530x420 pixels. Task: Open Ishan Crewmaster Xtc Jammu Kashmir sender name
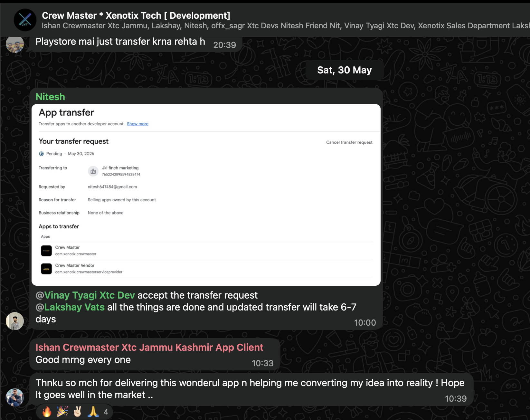tap(149, 347)
